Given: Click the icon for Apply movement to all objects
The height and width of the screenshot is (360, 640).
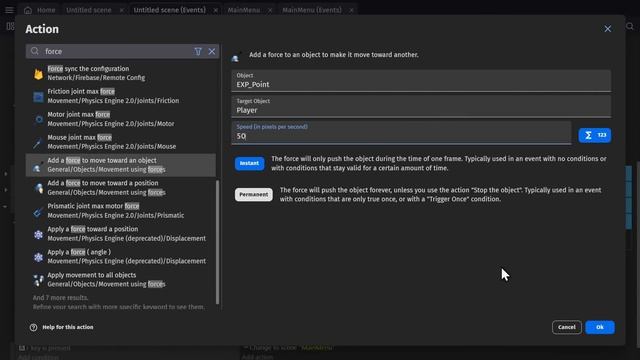Looking at the screenshot, I should coord(38,280).
